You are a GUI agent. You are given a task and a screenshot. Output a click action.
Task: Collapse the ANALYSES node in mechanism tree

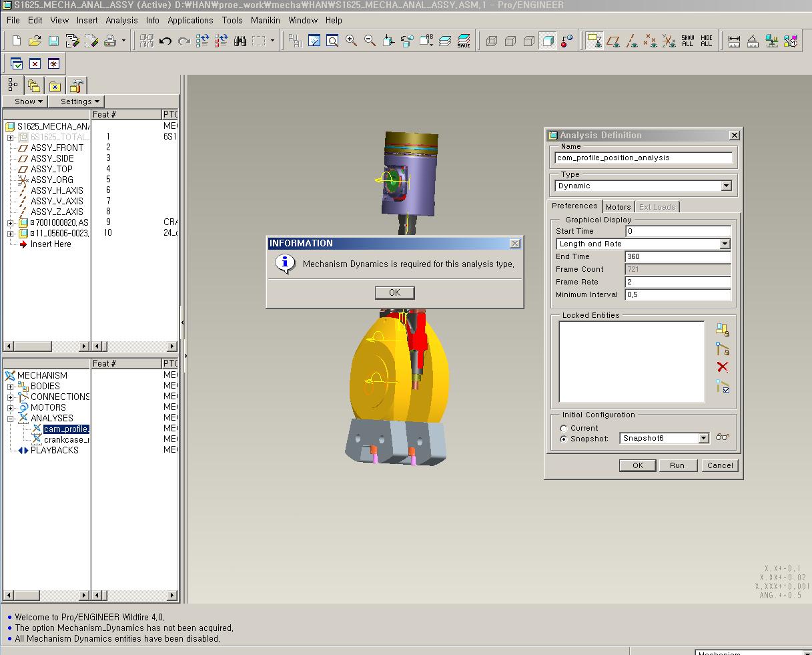point(10,419)
